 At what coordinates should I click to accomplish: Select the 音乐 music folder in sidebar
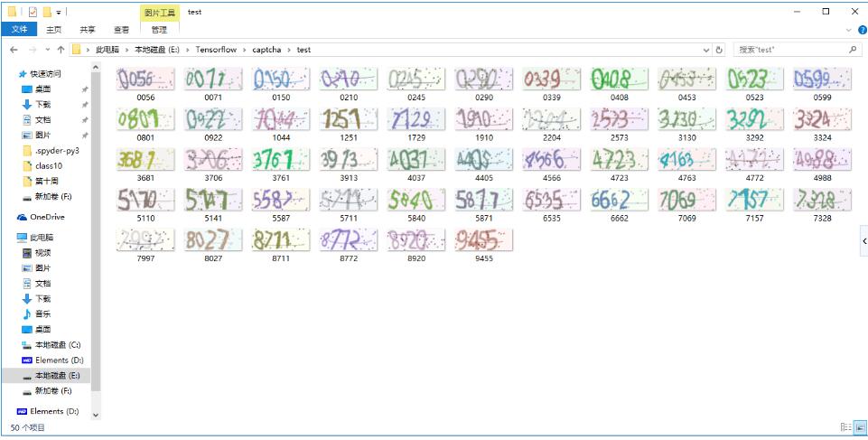tap(42, 314)
